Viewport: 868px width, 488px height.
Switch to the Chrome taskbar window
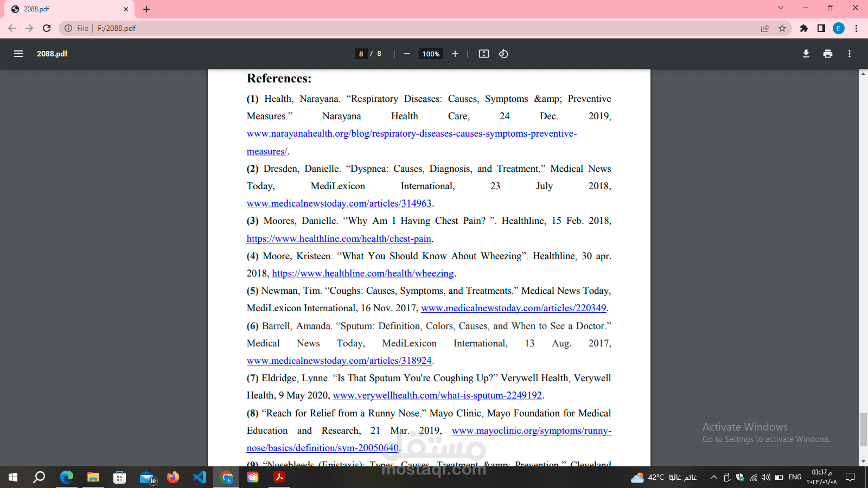tap(226, 477)
